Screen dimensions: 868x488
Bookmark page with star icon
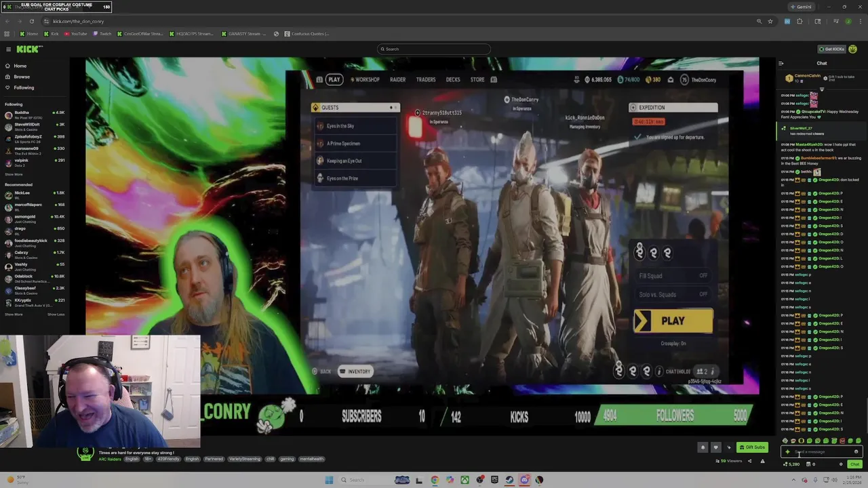click(770, 21)
